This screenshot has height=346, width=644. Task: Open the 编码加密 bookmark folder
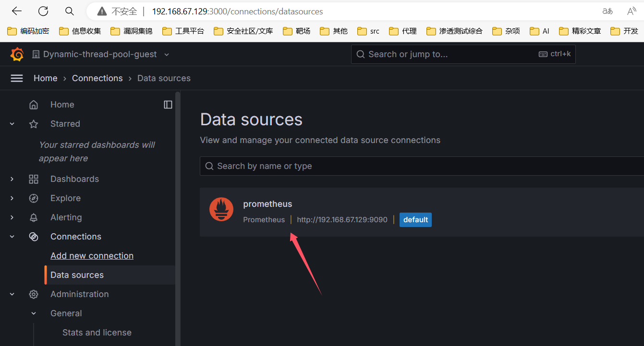[x=28, y=31]
